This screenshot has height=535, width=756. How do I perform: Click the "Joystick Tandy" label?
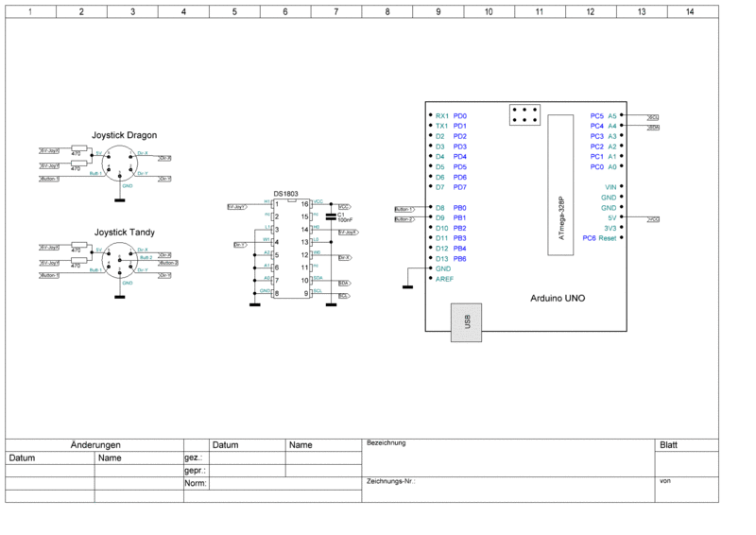click(125, 233)
